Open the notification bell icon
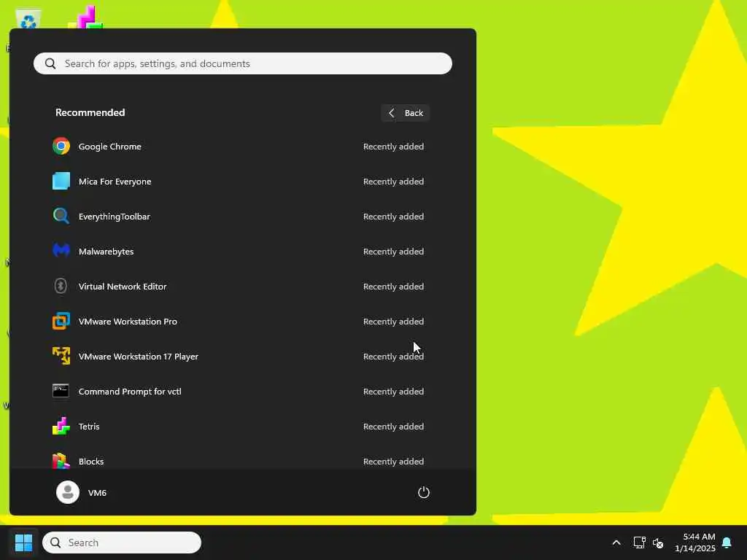The width and height of the screenshot is (747, 560). (727, 542)
